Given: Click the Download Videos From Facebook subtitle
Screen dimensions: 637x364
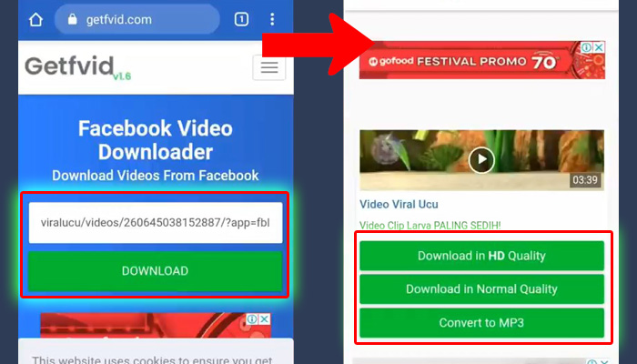Looking at the screenshot, I should 156,176.
